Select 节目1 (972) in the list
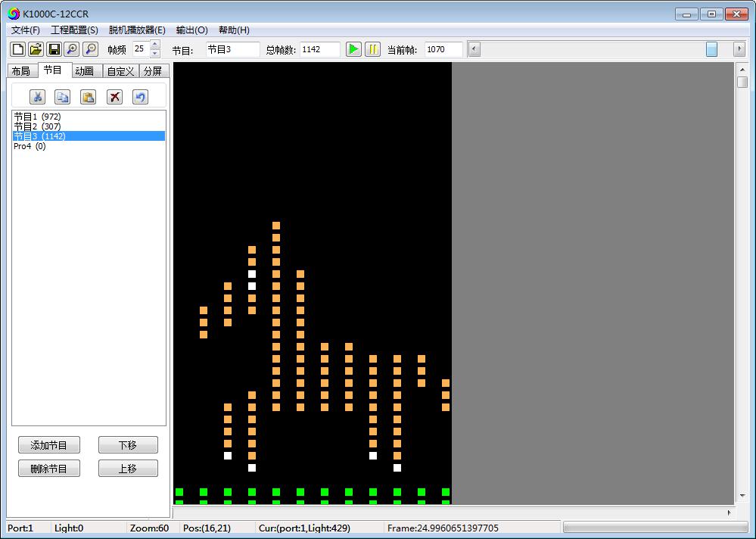 (89, 117)
